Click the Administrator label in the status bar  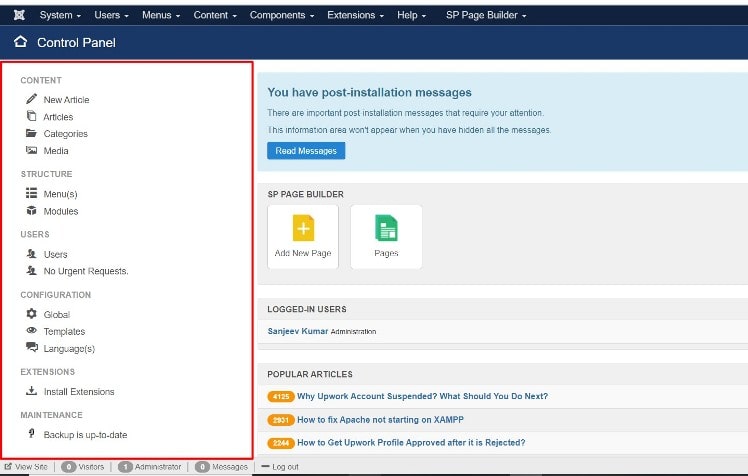(x=158, y=467)
